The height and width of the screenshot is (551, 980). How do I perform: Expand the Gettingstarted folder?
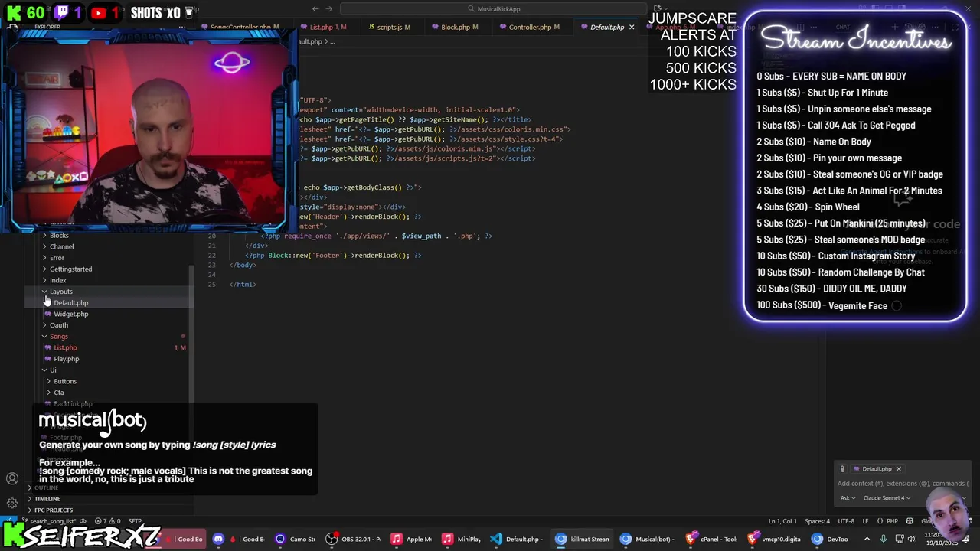(70, 269)
